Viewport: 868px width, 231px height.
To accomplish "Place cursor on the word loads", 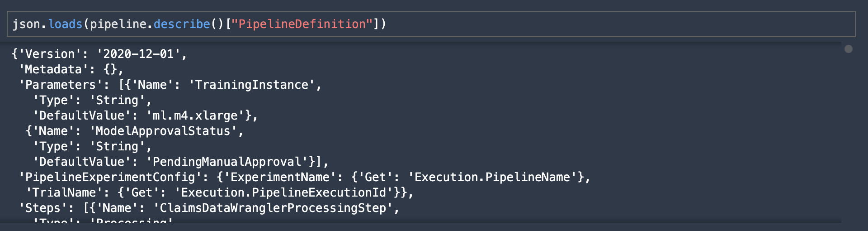I will click(x=65, y=24).
